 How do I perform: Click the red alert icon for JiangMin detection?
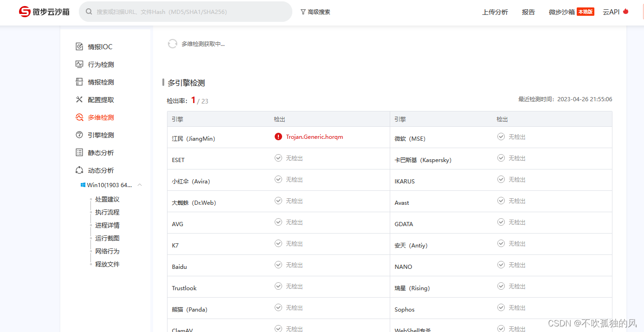coord(278,137)
